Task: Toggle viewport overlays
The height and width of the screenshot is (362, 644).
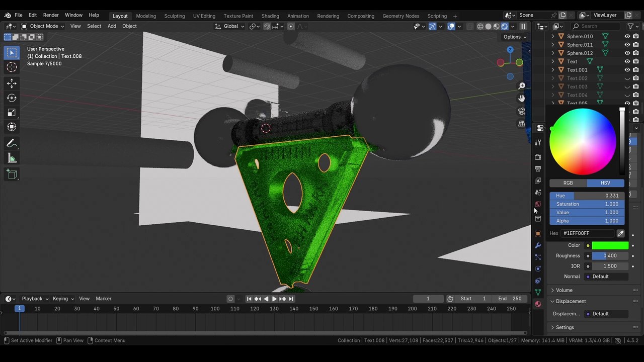Action: [x=451, y=26]
